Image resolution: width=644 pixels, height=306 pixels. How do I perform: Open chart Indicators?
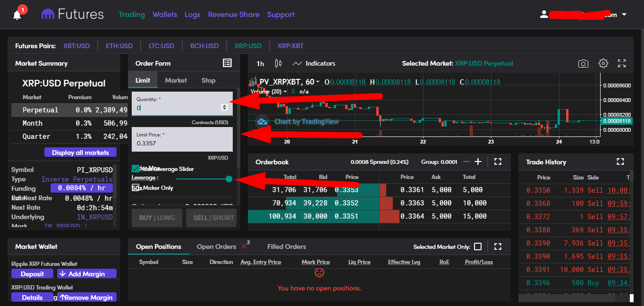click(x=314, y=63)
